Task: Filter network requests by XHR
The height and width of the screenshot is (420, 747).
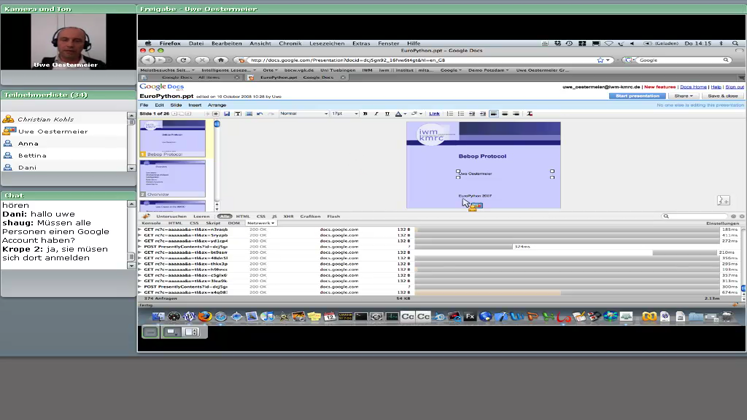Action: pos(288,216)
